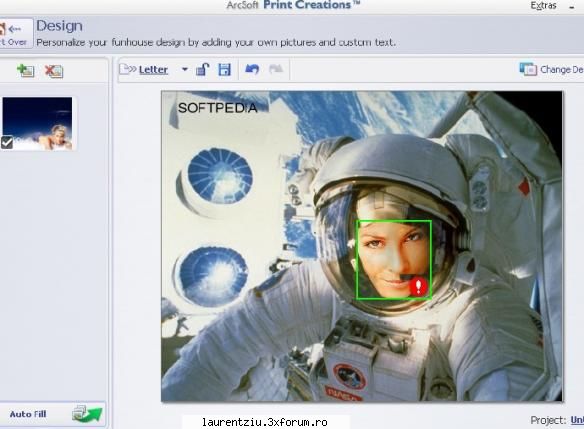Click the grayed redo icon

coord(276,69)
